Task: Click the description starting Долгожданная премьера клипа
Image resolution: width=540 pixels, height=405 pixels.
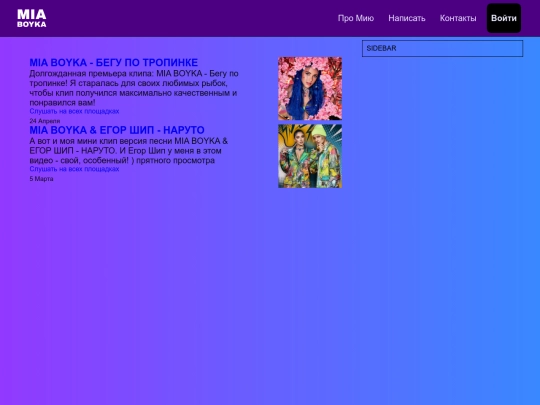Action: (134, 88)
